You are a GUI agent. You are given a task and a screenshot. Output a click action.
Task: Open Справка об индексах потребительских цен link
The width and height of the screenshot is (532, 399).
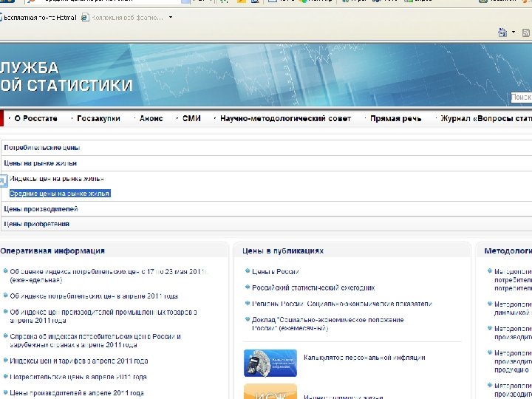pos(95,341)
